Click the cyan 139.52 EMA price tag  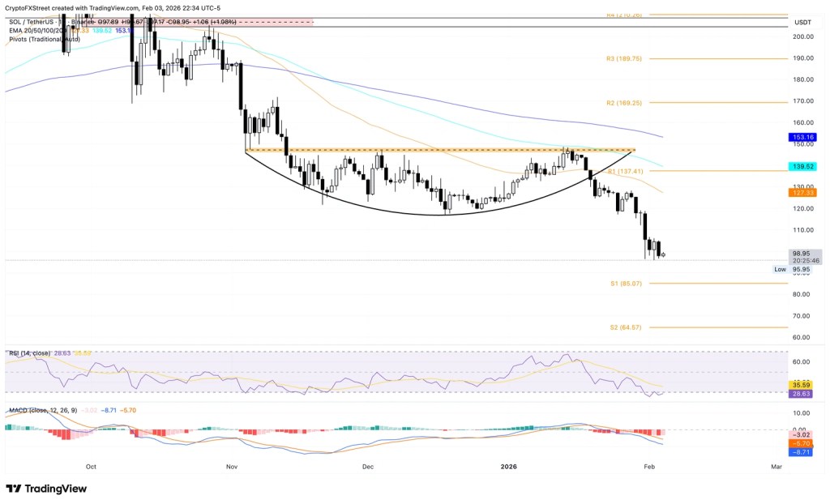click(803, 166)
